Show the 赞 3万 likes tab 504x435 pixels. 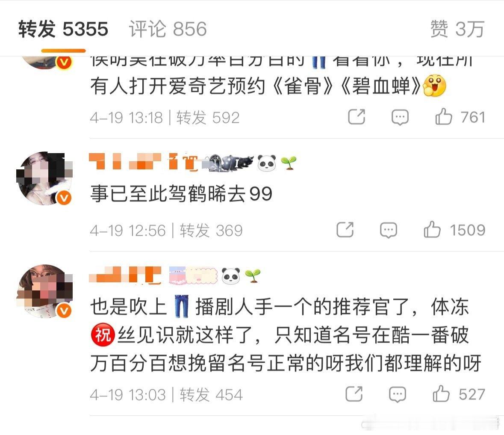[457, 29]
